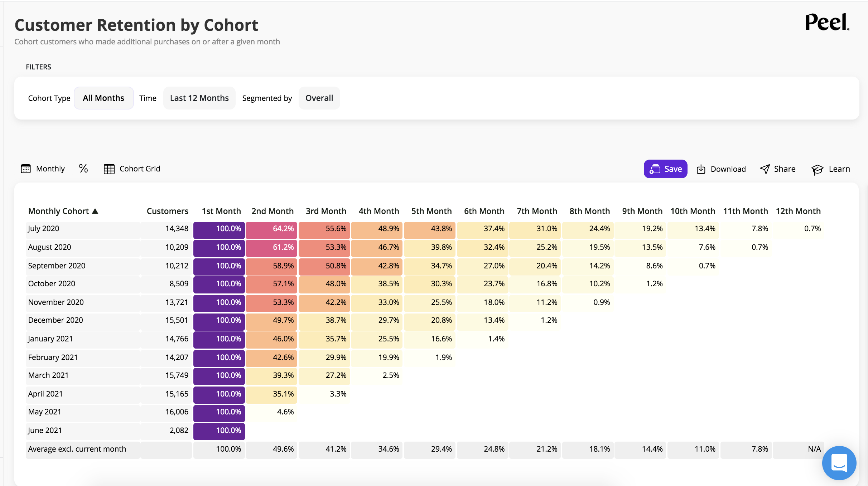Click the Monthly granularity label
This screenshot has width=868, height=486.
pos(50,169)
